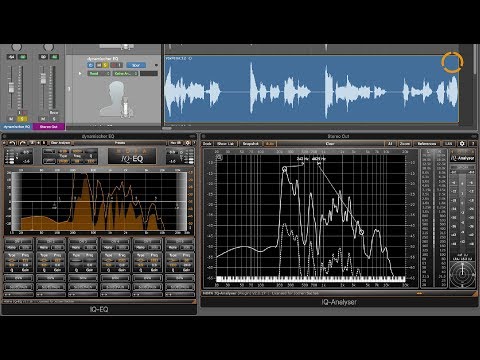Open IQ-Analyser settings gear icon

pyautogui.click(x=462, y=144)
